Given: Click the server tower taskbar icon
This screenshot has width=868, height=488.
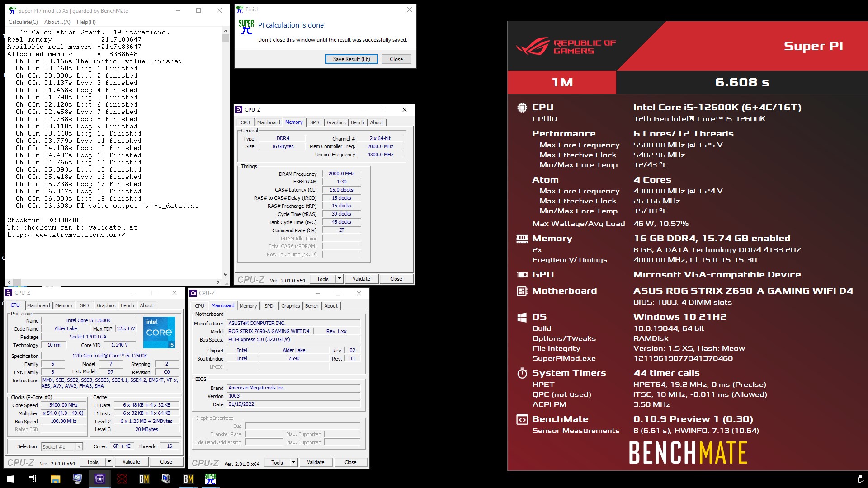Looking at the screenshot, I should 166,479.
